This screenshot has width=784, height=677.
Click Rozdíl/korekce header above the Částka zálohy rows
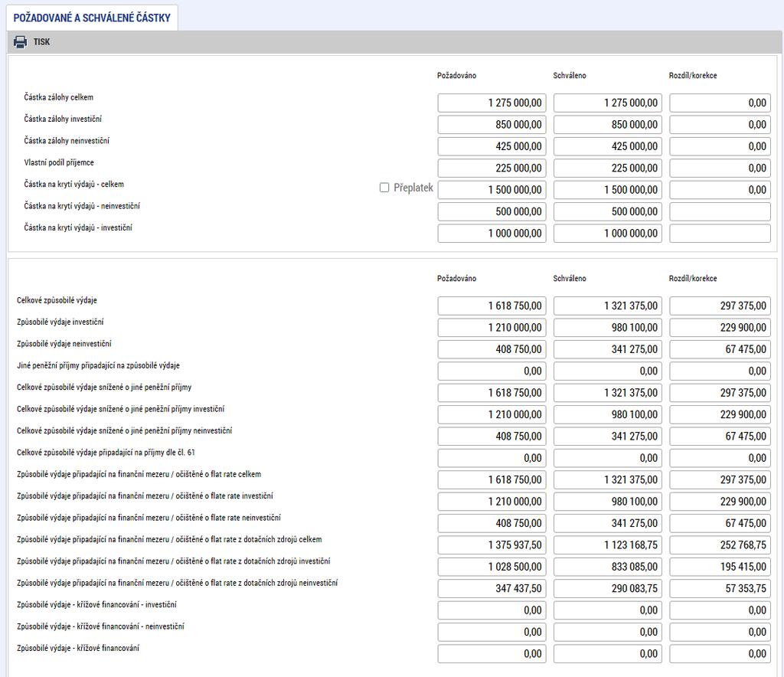click(x=693, y=76)
